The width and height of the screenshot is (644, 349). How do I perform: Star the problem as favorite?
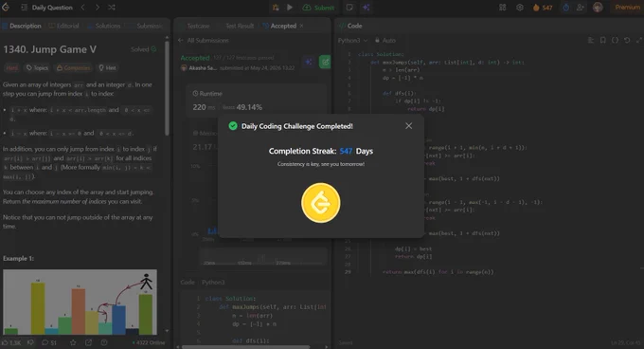tap(73, 342)
